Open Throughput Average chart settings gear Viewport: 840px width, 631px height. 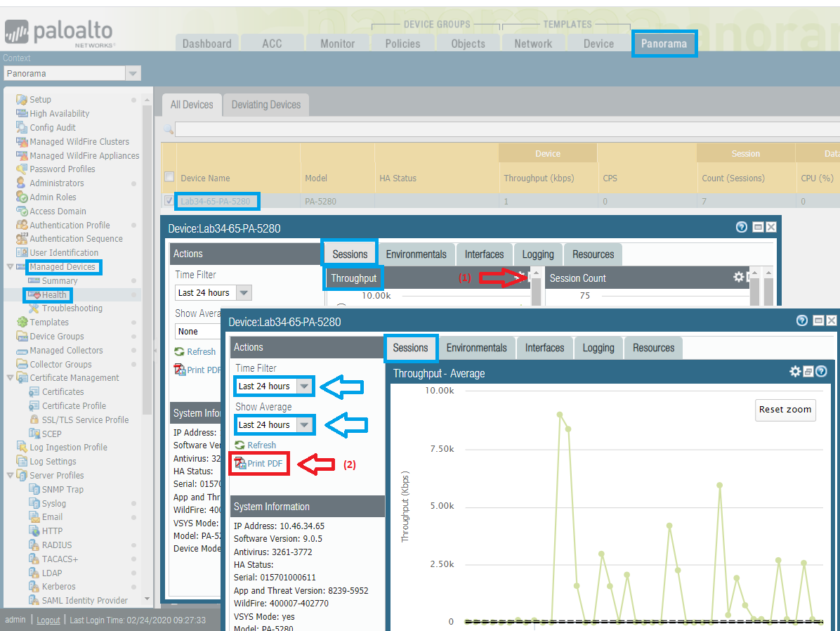(x=795, y=372)
